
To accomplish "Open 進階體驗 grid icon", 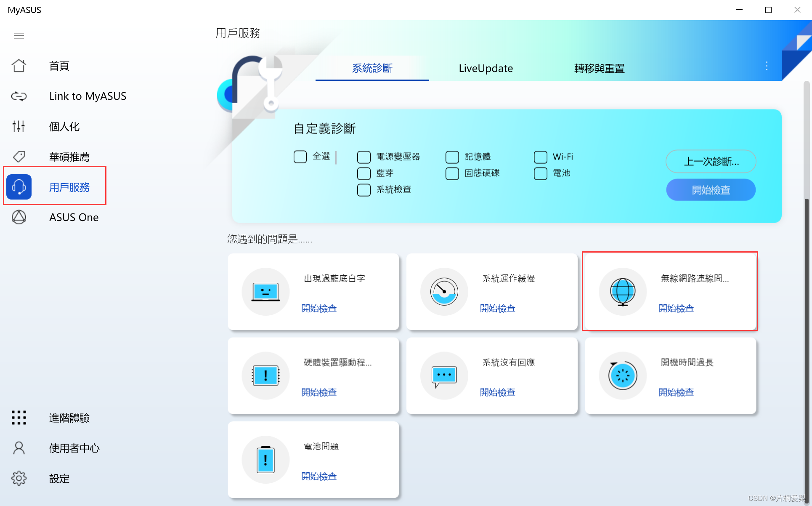I will pyautogui.click(x=19, y=418).
